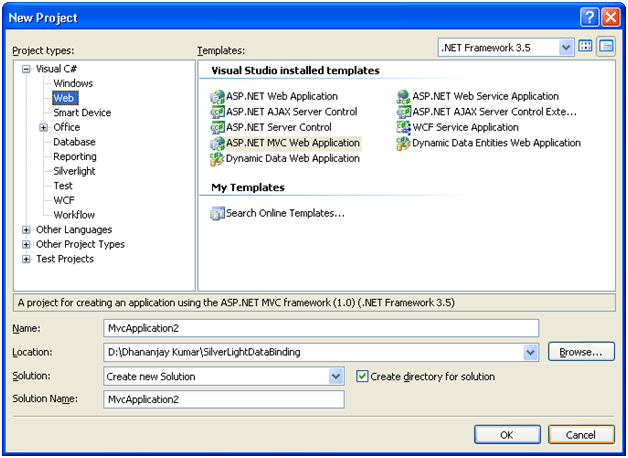The image size is (628, 458).
Task: Select the ASP.NET Web Application template icon
Action: [x=217, y=97]
